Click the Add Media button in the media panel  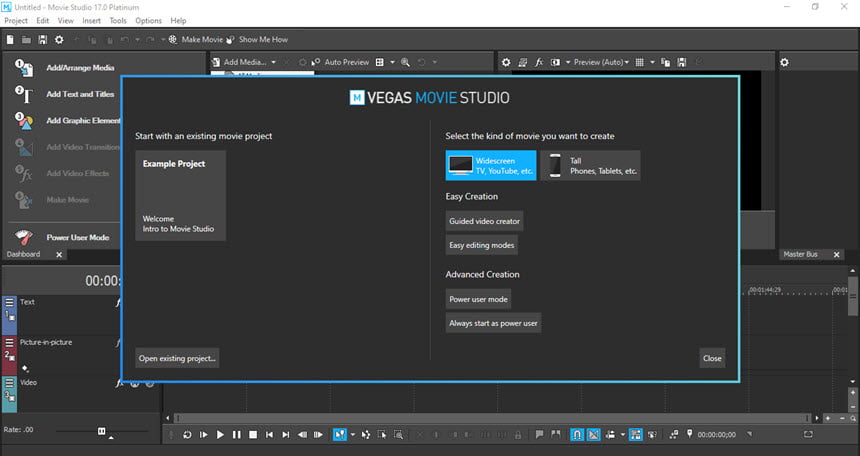pyautogui.click(x=239, y=62)
